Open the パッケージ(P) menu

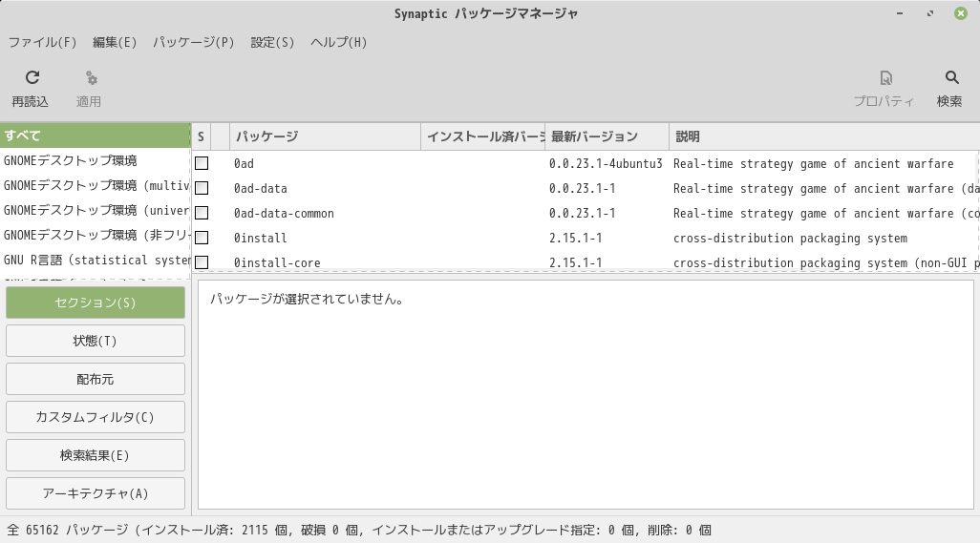(x=193, y=42)
